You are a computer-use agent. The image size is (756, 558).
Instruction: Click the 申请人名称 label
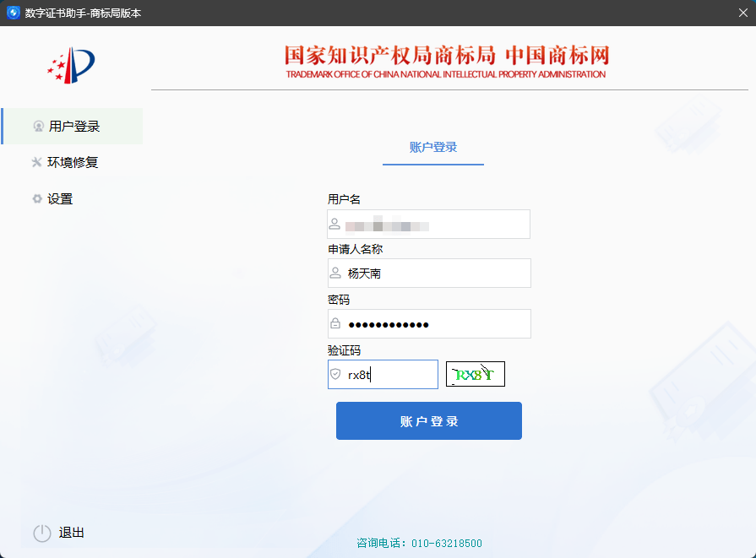coord(356,249)
